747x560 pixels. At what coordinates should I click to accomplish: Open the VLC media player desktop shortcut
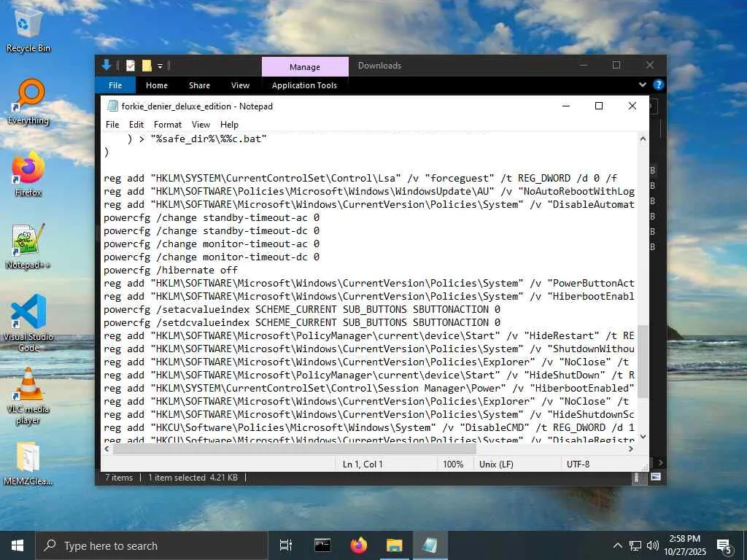28,396
